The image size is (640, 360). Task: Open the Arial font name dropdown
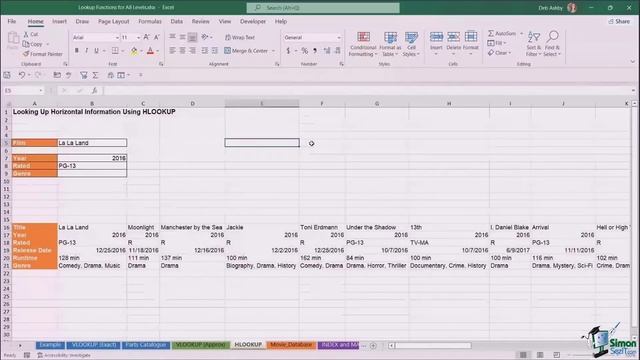coord(117,38)
